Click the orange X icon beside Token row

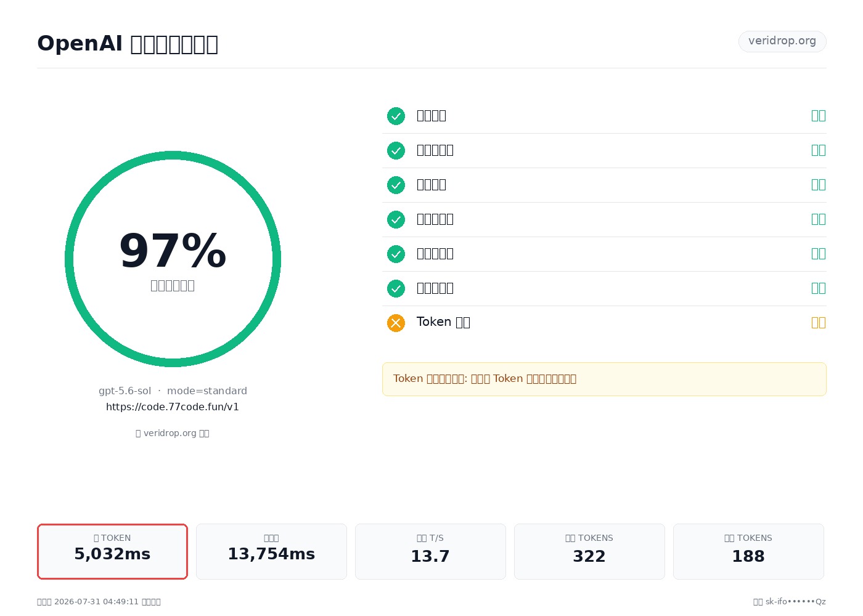coord(396,323)
